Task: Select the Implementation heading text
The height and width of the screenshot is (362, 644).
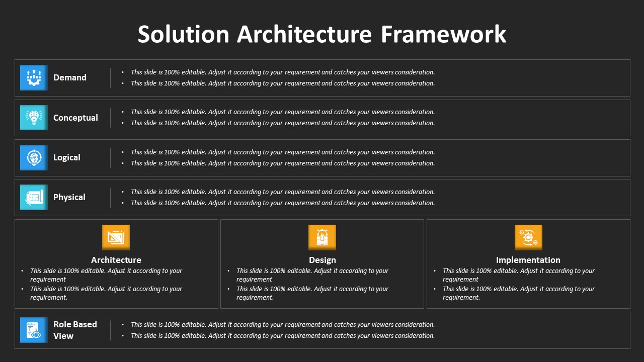Action: coord(528,260)
